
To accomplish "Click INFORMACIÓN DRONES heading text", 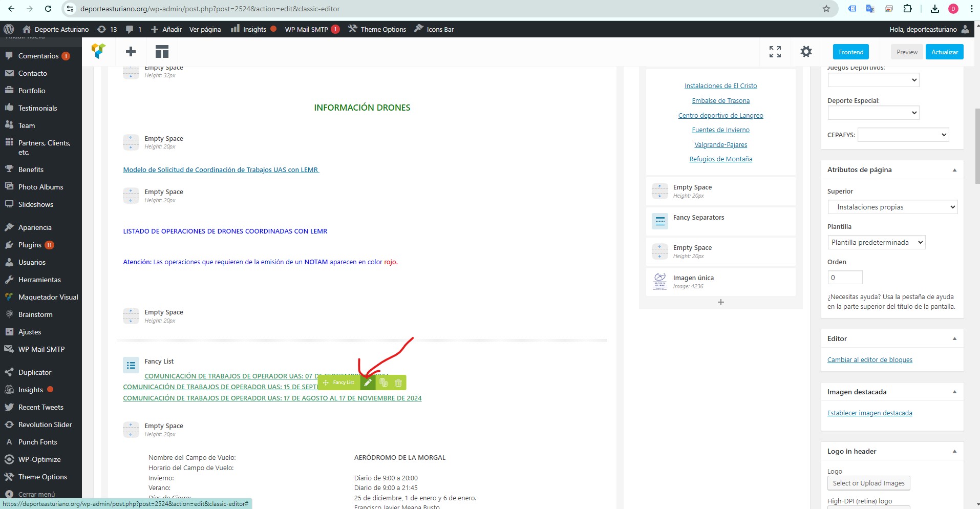I will tap(362, 108).
